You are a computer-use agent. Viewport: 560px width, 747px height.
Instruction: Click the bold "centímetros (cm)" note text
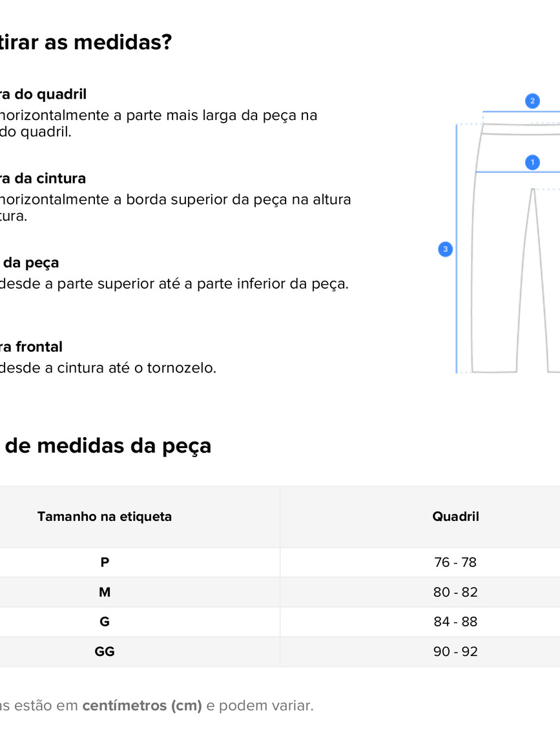tap(142, 706)
